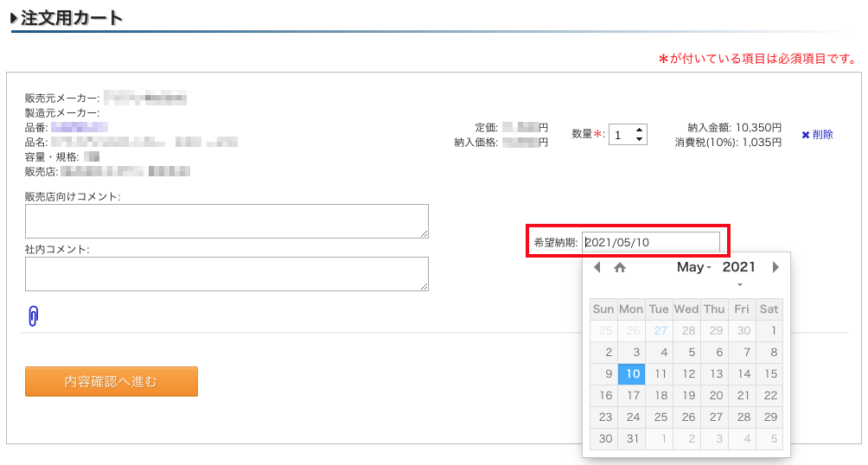868x465 pixels.
Task: Select May 16 in the calendar
Action: pos(604,395)
